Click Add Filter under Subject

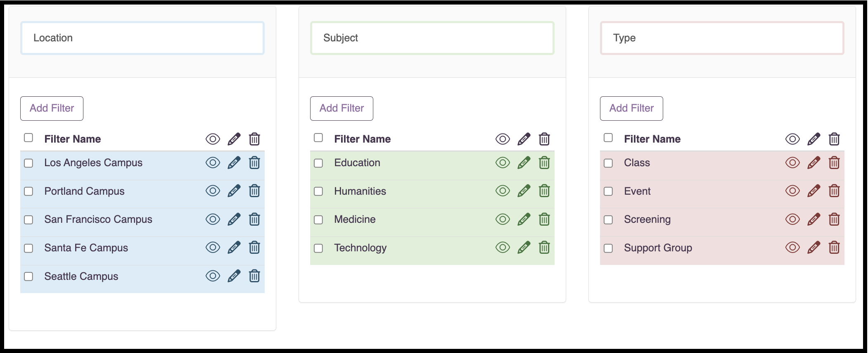tap(342, 108)
